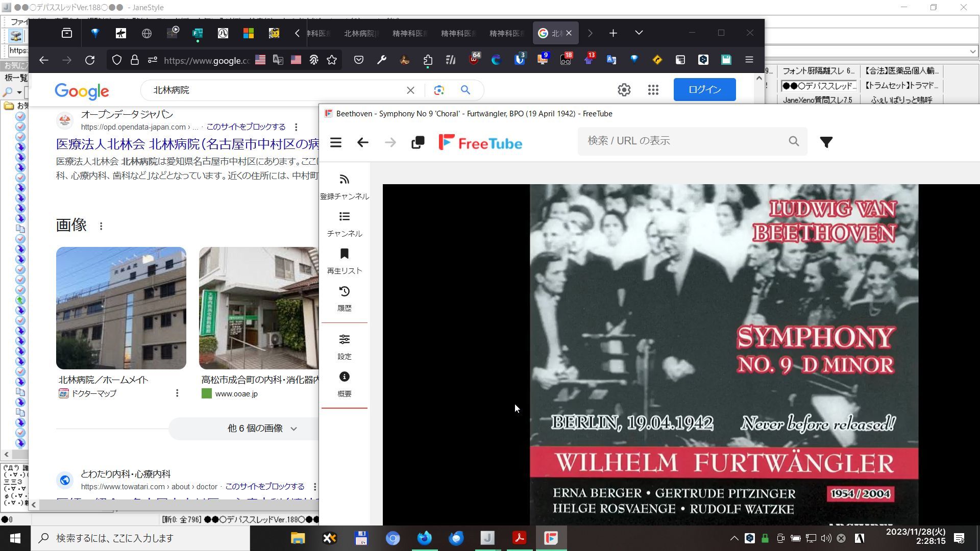The width and height of the screenshot is (980, 551).
Task: Open site permissions icon in address bar
Action: coord(152,60)
